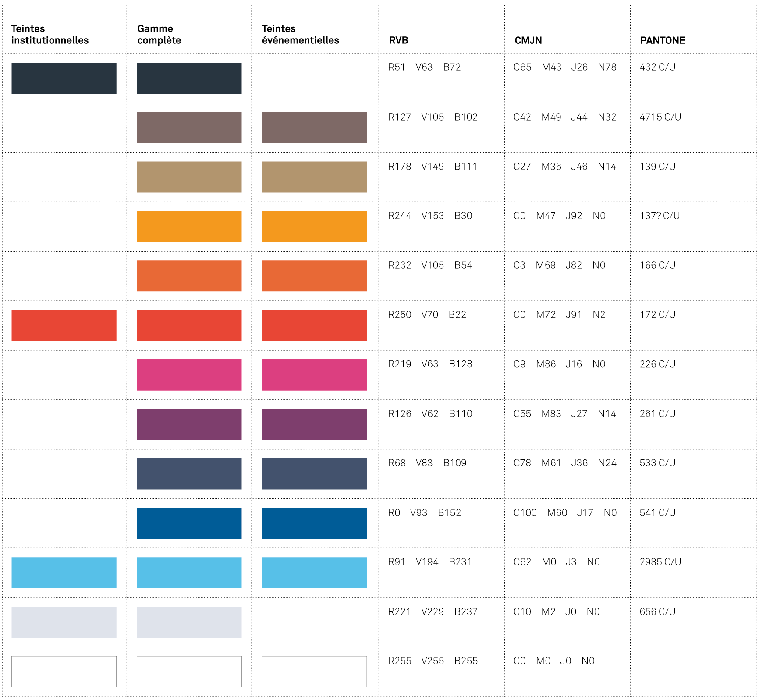Click the CMJN column header
Image resolution: width=759 pixels, height=700 pixels.
click(528, 40)
